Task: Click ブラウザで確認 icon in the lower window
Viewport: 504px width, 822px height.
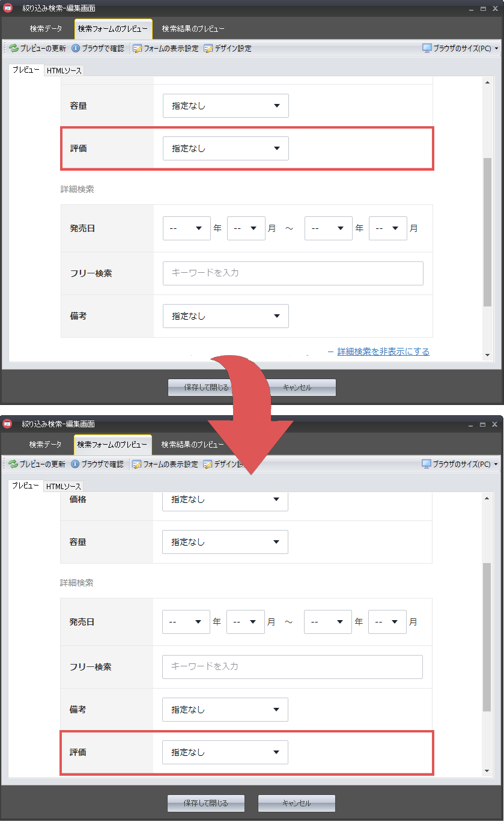Action: pyautogui.click(x=75, y=464)
